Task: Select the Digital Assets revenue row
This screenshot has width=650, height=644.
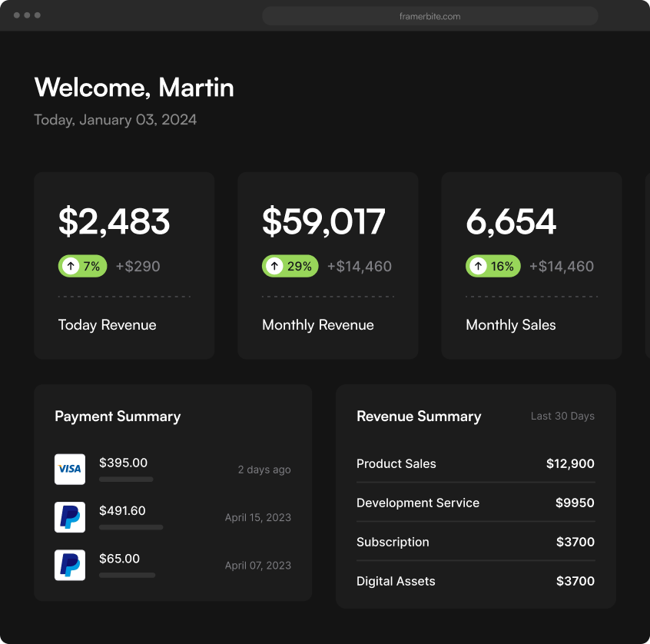Action: 476,581
